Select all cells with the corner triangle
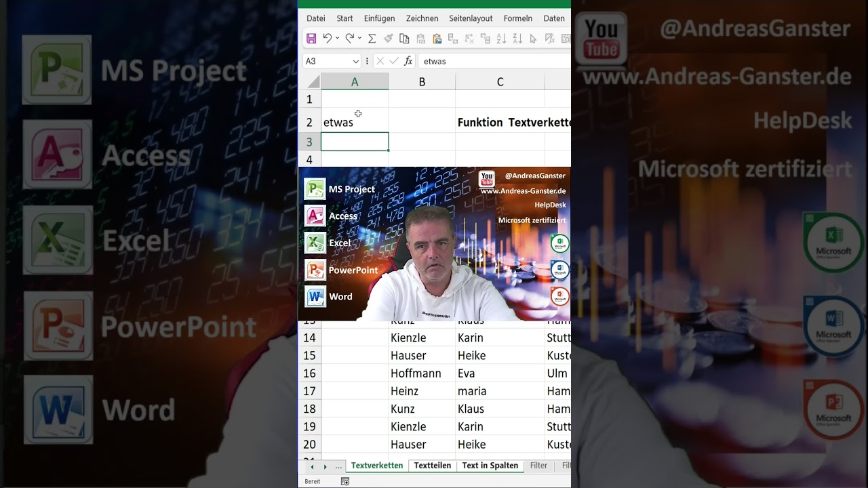Viewport: 868px width, 488px height. tap(313, 82)
